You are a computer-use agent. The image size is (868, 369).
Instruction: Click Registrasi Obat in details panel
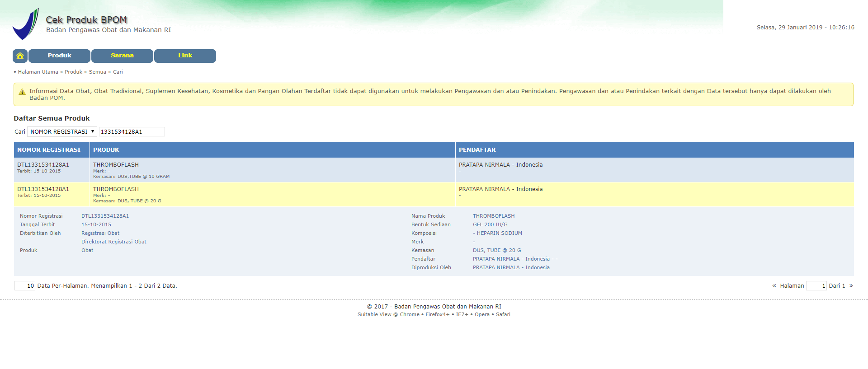tap(100, 233)
